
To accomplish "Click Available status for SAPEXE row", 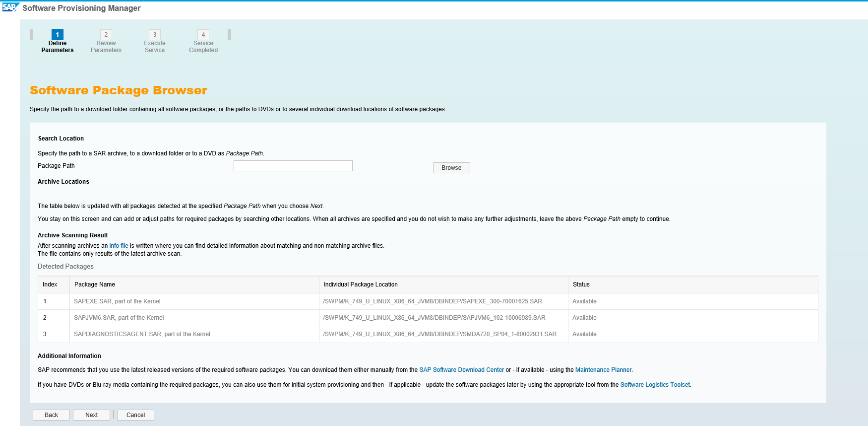I will coord(693,301).
